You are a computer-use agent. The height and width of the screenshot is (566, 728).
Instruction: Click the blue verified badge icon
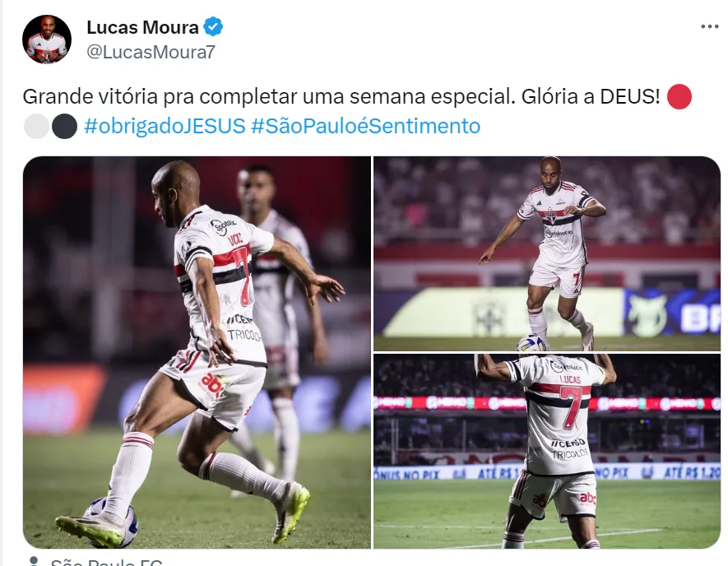(x=214, y=26)
